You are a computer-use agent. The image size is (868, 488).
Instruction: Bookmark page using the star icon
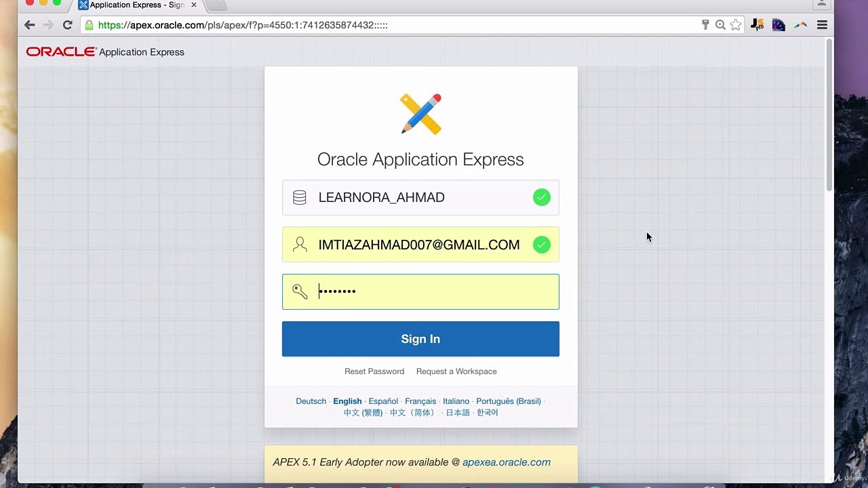(736, 25)
